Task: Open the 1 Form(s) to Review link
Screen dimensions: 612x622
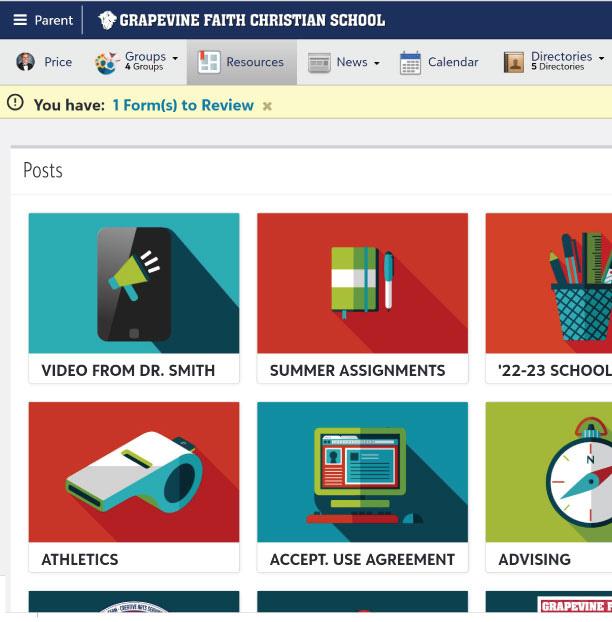Action: pyautogui.click(x=183, y=105)
